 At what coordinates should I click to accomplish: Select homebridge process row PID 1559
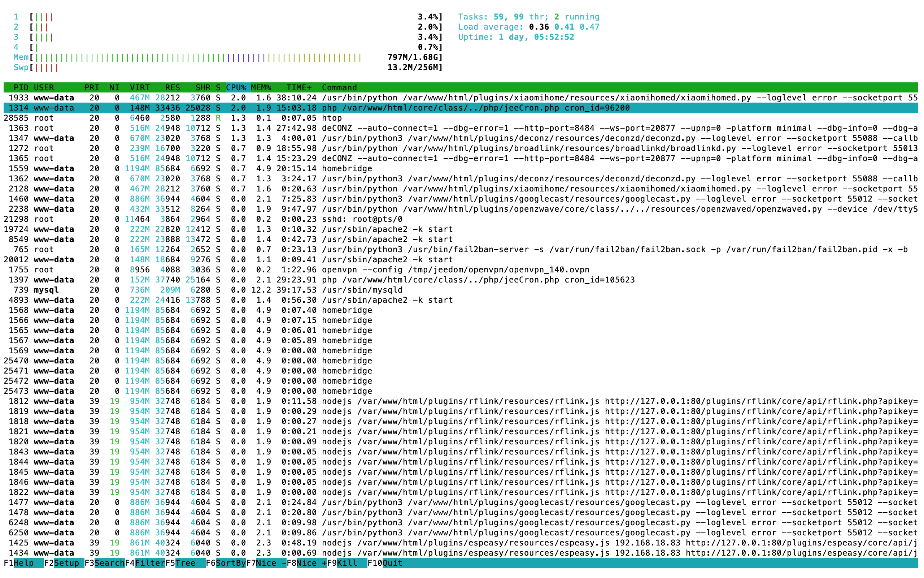click(x=461, y=169)
